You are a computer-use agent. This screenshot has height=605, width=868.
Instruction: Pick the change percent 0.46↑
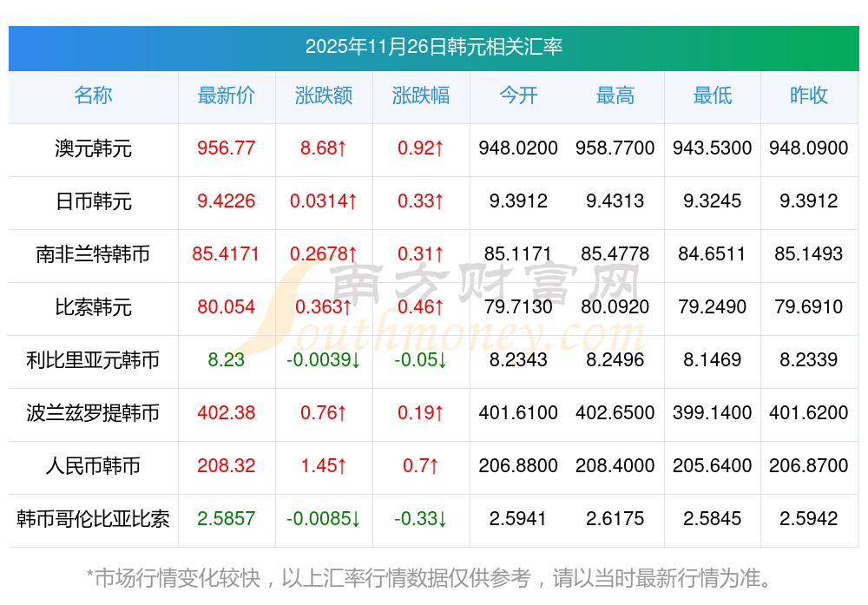pyautogui.click(x=421, y=306)
